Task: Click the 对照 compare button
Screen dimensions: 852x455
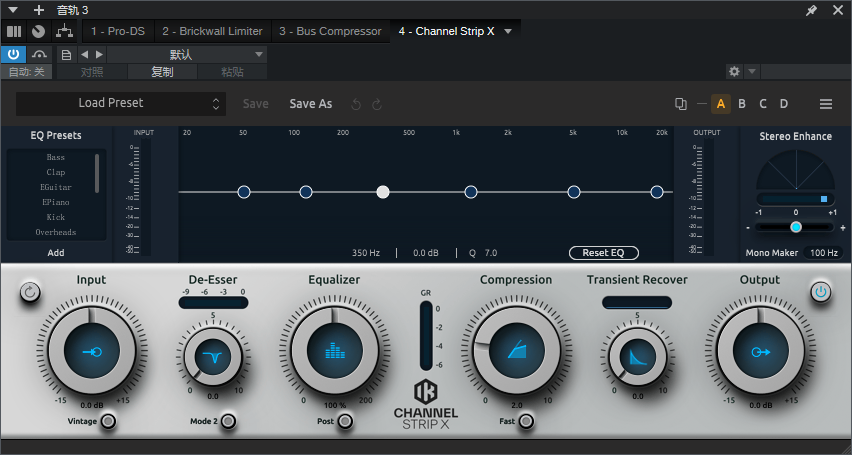Action: (x=92, y=72)
